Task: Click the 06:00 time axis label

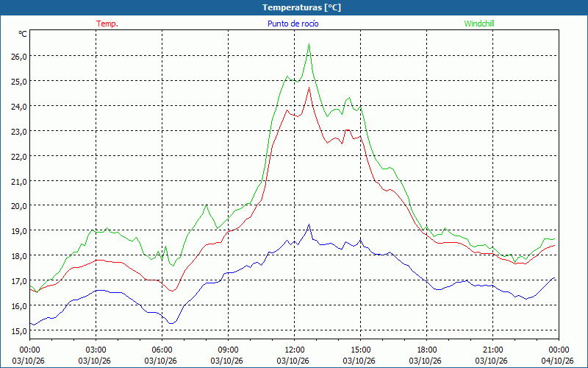Action: click(162, 350)
